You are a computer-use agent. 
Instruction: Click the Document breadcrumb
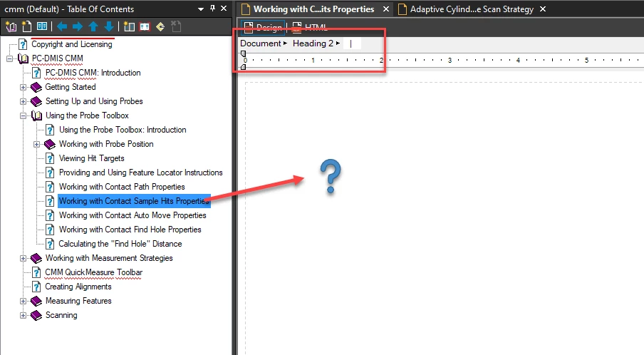[261, 43]
